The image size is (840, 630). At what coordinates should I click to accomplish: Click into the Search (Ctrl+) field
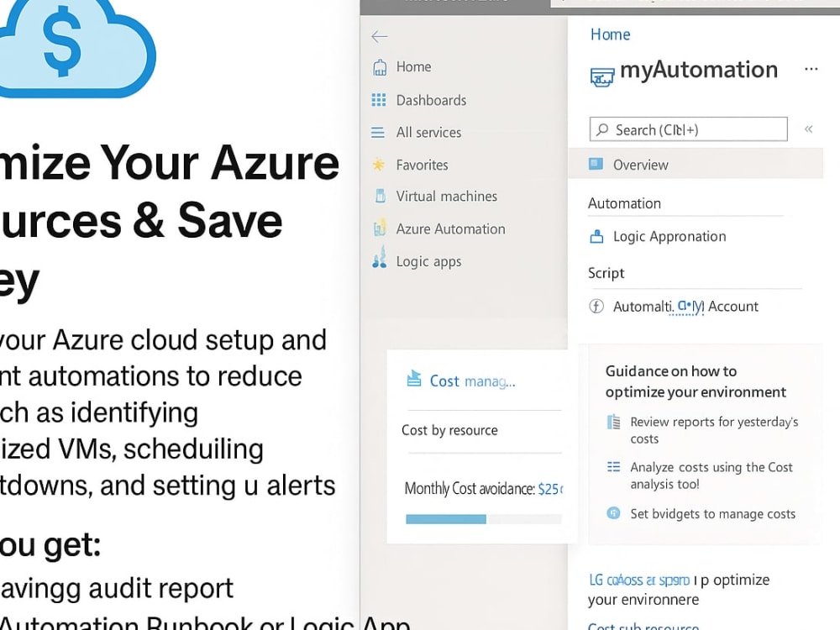click(689, 129)
